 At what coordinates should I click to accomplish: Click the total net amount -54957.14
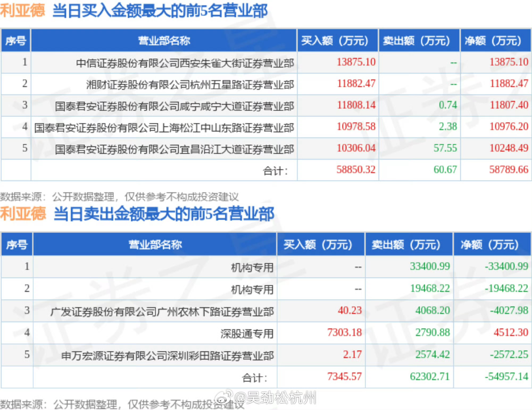tap(506, 376)
